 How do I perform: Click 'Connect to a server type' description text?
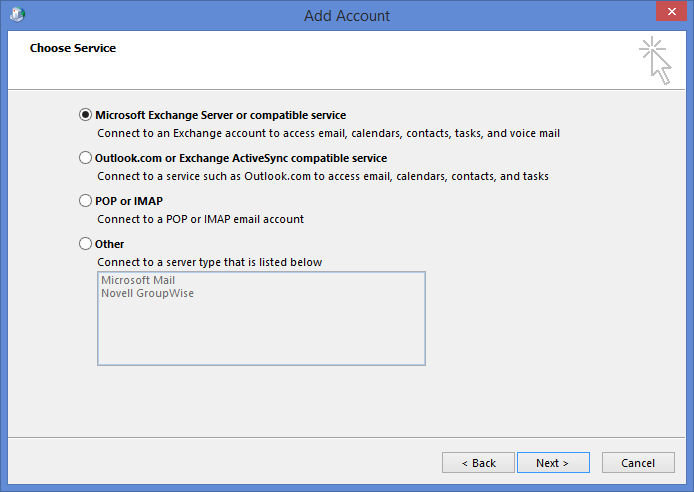(209, 262)
